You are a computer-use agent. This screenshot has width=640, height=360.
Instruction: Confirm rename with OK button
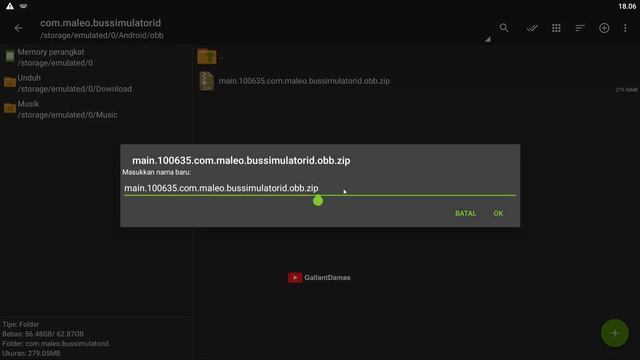point(498,213)
